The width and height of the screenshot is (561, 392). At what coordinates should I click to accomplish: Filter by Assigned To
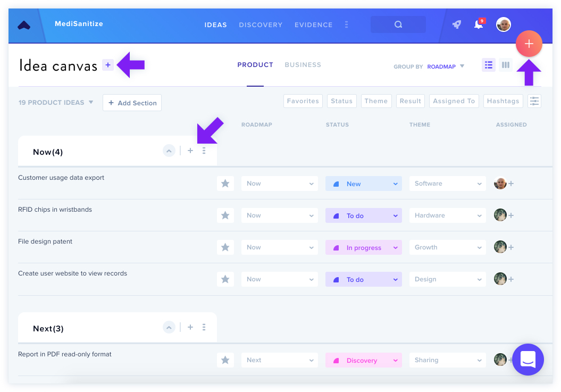tap(454, 101)
